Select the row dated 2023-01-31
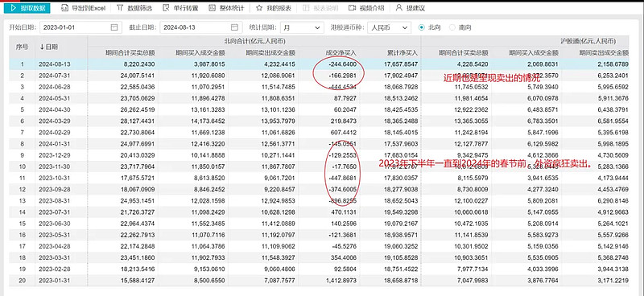 [x=319, y=280]
